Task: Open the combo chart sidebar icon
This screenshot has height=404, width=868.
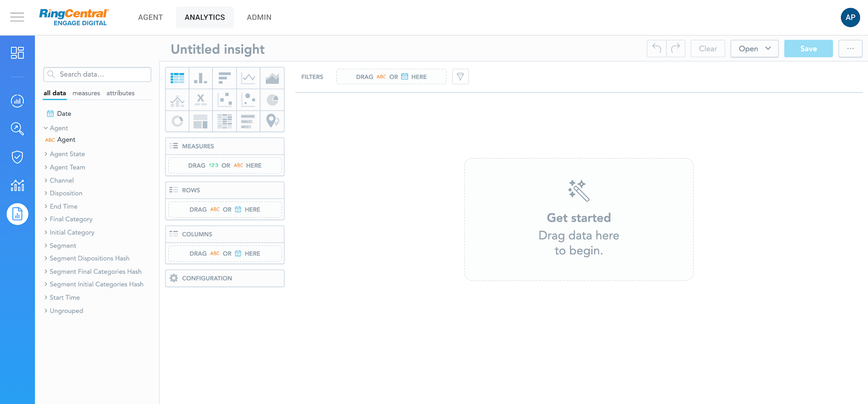Action: click(x=17, y=185)
